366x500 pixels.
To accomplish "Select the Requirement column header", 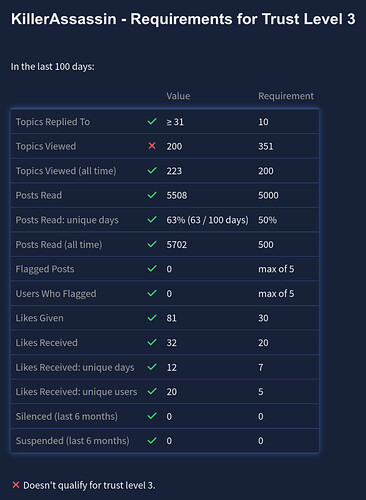I will click(x=286, y=96).
